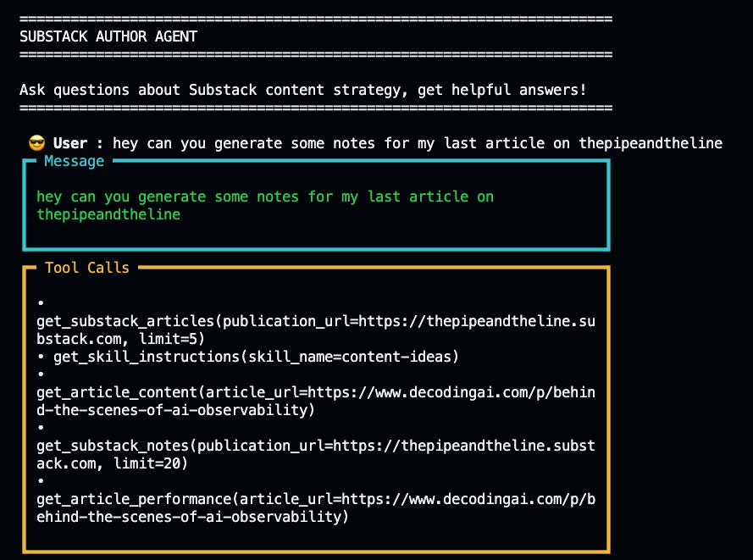
Task: Click the 'bstack.com, limit=5)' wrapped text
Action: tap(120, 339)
